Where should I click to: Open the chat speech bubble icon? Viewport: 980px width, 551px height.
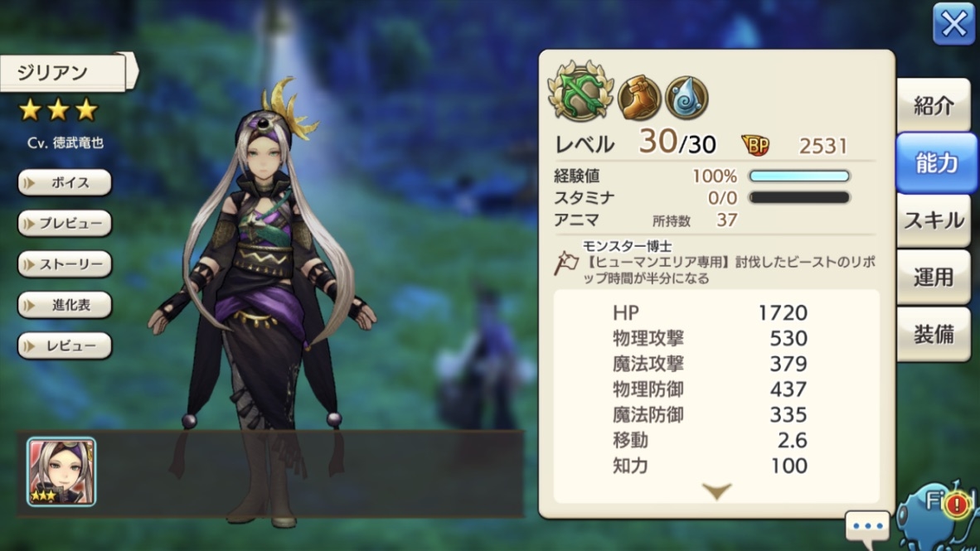[867, 527]
